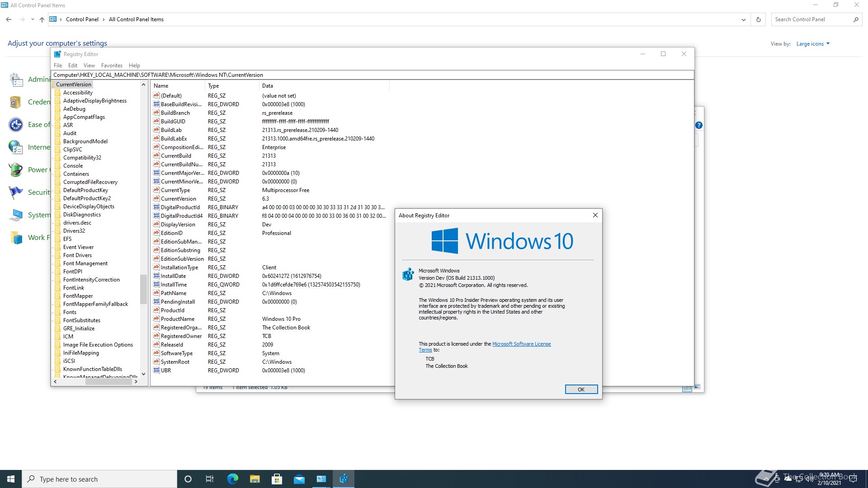Click the (Default) value icon

click(156, 96)
